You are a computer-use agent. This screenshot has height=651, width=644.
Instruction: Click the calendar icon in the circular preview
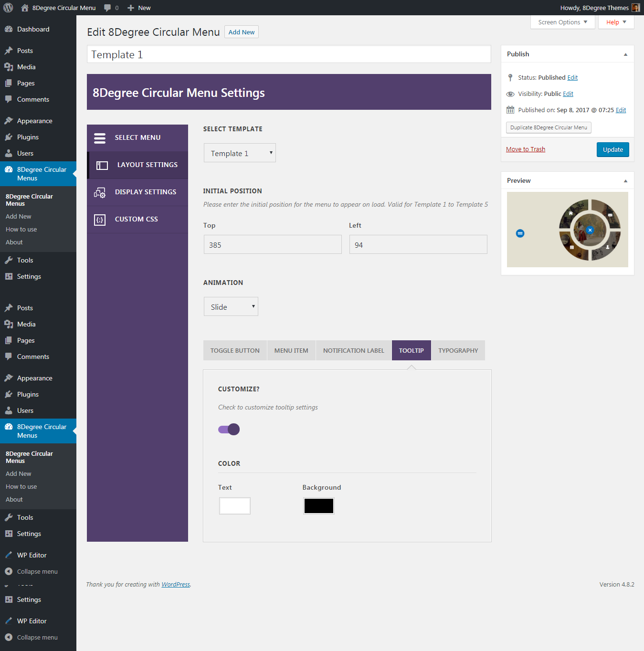click(x=572, y=247)
